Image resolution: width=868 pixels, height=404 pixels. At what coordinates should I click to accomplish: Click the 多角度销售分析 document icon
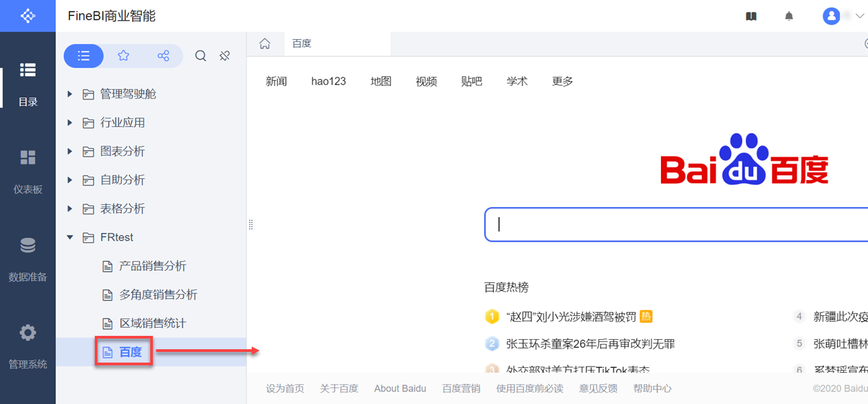(x=107, y=295)
